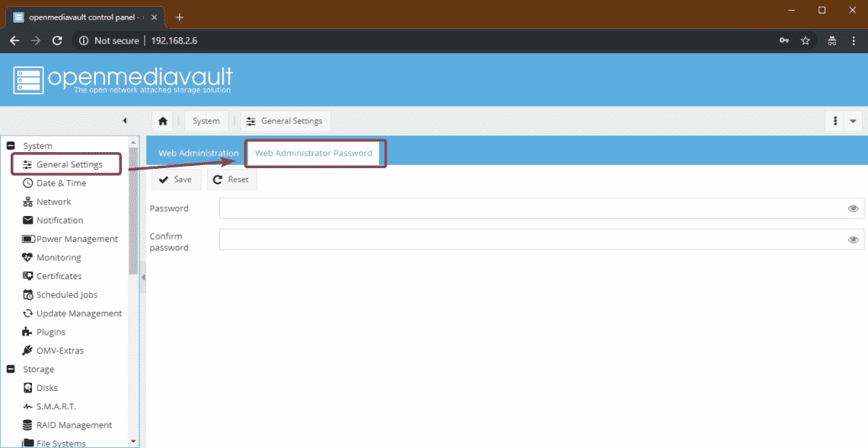Screen dimensions: 868x448
Task: Reload the browser page
Action: [57, 40]
